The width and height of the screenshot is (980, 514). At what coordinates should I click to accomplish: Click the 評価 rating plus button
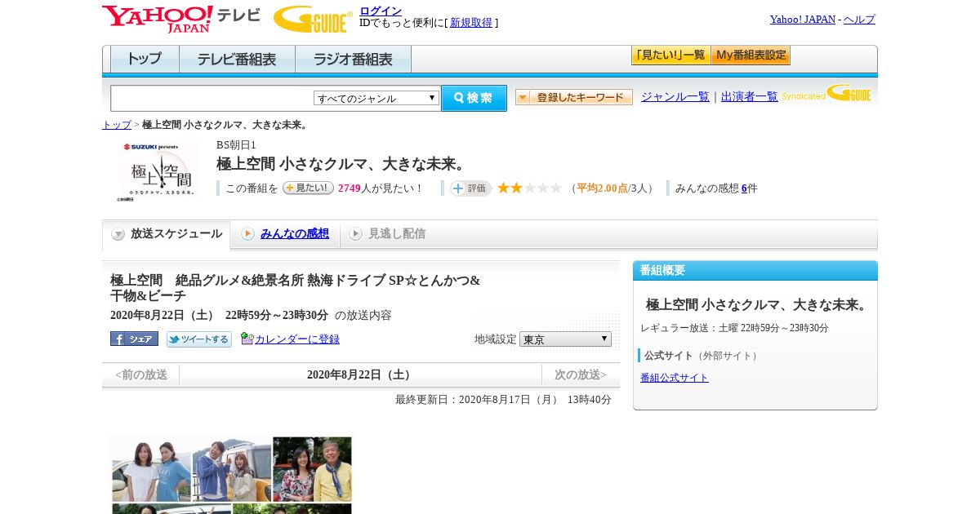point(470,188)
